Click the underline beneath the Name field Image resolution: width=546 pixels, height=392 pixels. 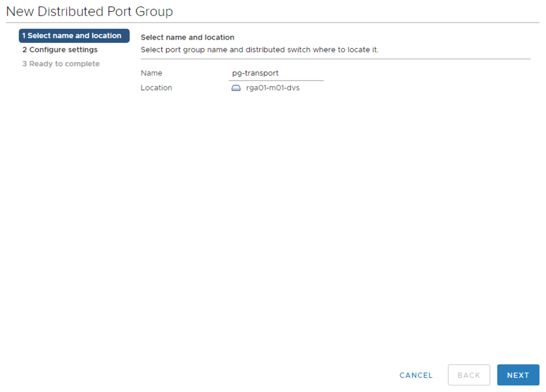[x=275, y=81]
